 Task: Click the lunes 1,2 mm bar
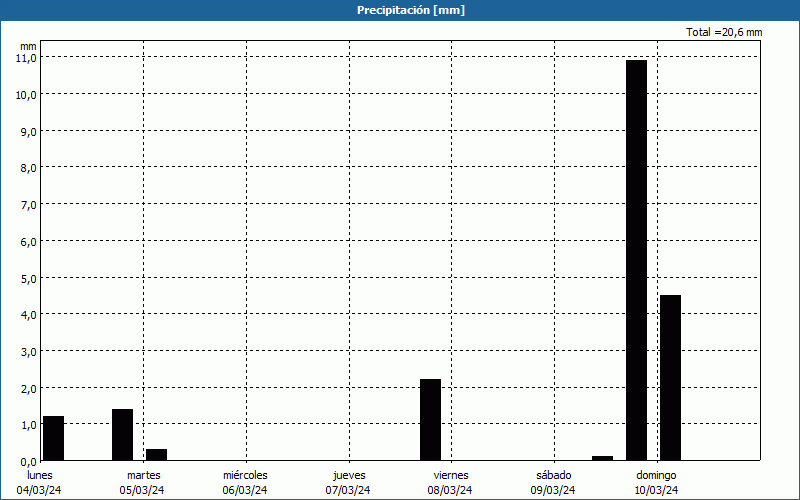pyautogui.click(x=54, y=438)
